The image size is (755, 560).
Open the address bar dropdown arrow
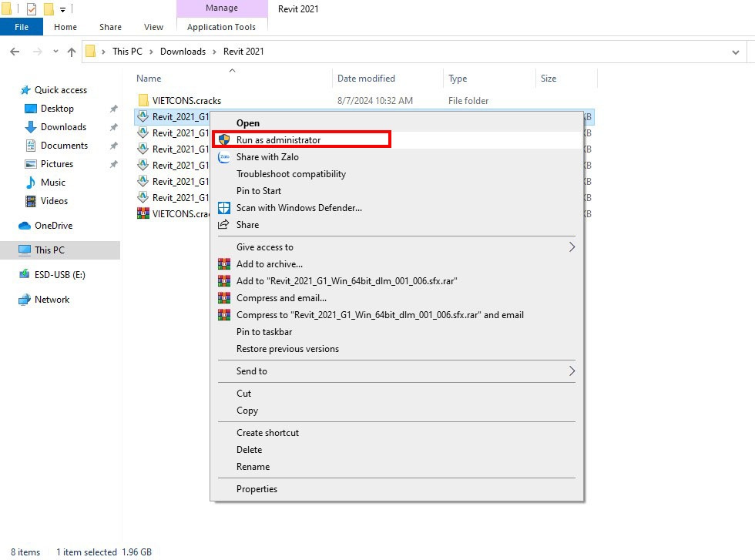coord(735,51)
